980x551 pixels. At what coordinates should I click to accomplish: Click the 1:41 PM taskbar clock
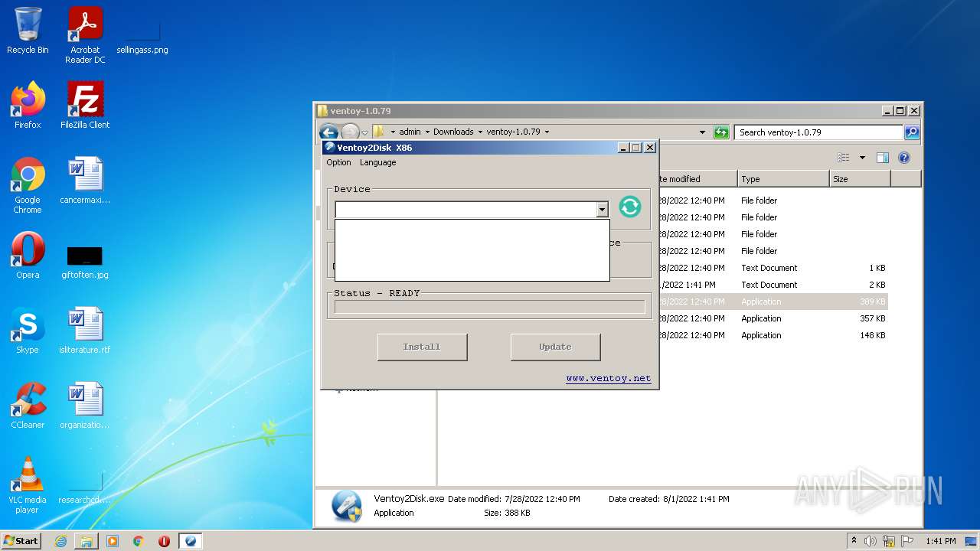pyautogui.click(x=940, y=541)
